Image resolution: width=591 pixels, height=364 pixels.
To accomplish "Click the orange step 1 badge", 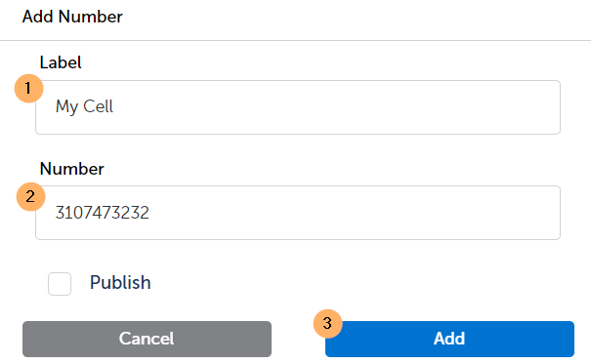I will click(x=28, y=89).
